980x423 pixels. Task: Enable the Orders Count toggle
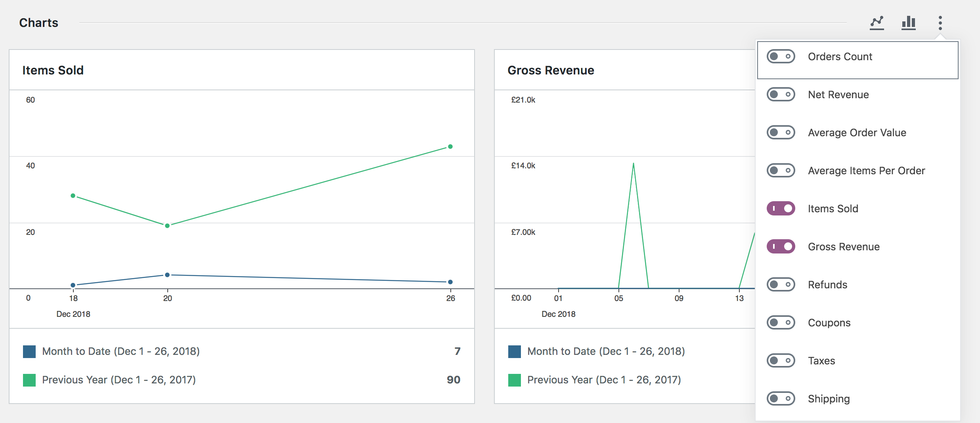point(781,56)
